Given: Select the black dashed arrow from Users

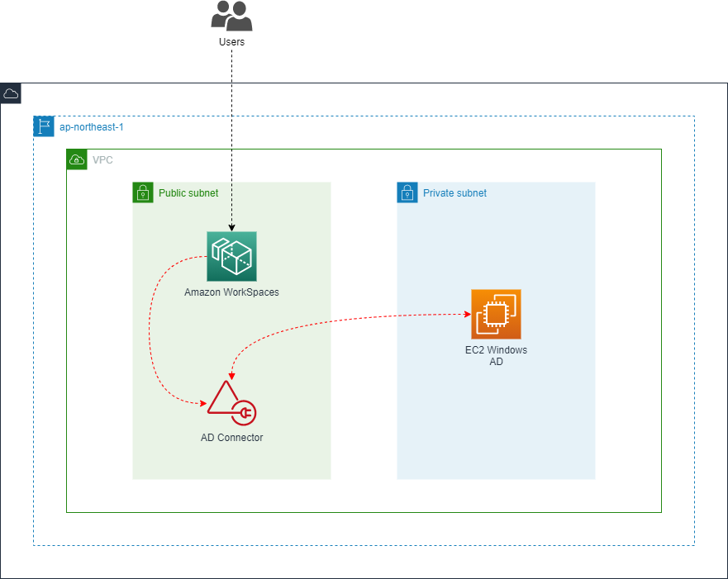Looking at the screenshot, I should click(231, 132).
